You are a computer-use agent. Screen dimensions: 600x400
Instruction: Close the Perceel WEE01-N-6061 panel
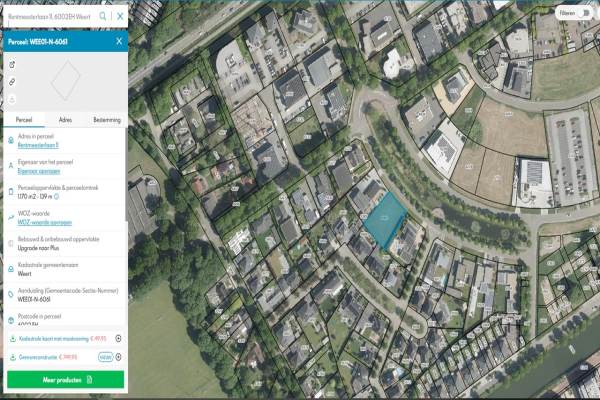pos(119,41)
